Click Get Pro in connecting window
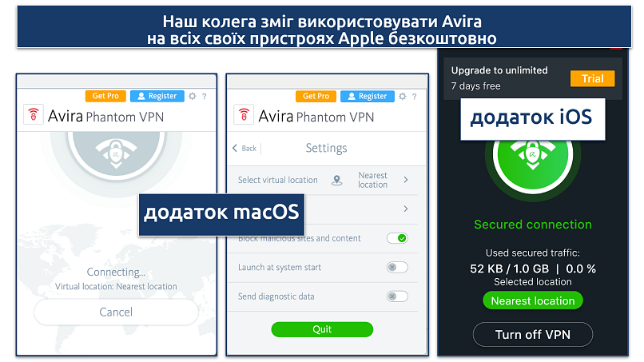The height and width of the screenshot is (362, 644). [x=105, y=96]
